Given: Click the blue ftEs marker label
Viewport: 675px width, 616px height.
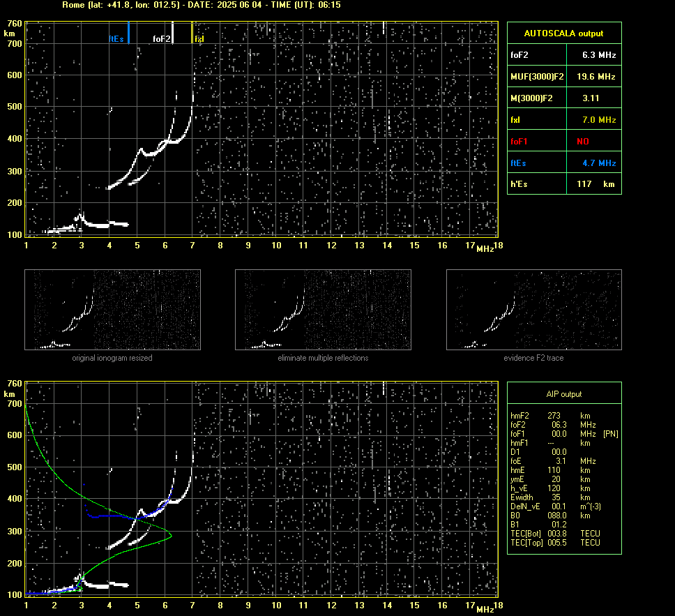Looking at the screenshot, I should pos(116,39).
